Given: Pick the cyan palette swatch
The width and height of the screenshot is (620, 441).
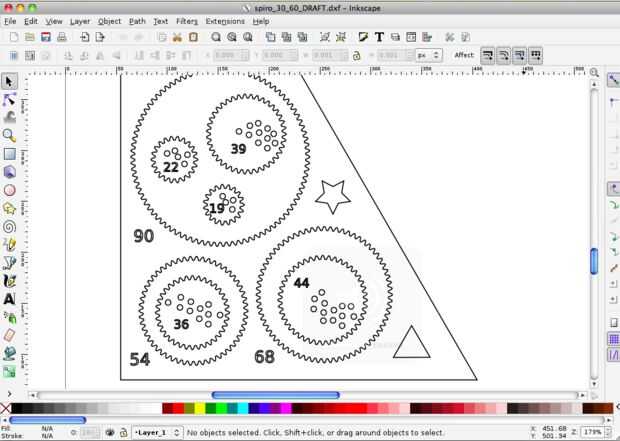Looking at the screenshot, I should [243, 408].
